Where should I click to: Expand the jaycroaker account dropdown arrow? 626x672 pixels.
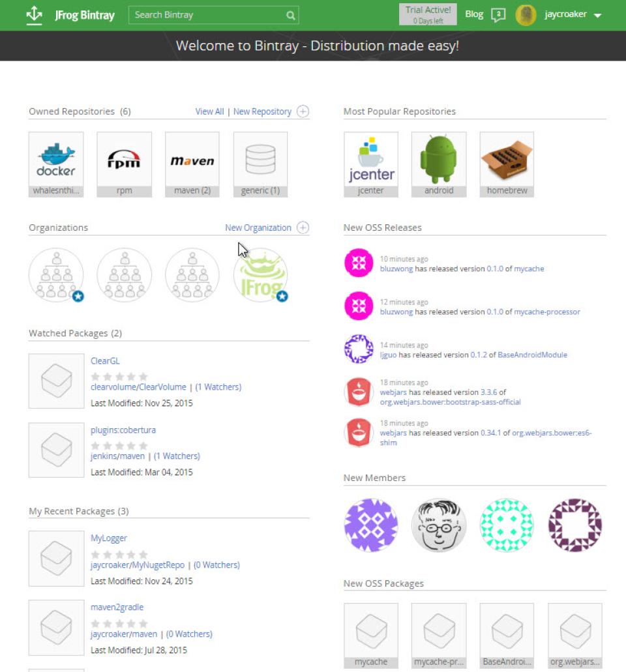[598, 16]
